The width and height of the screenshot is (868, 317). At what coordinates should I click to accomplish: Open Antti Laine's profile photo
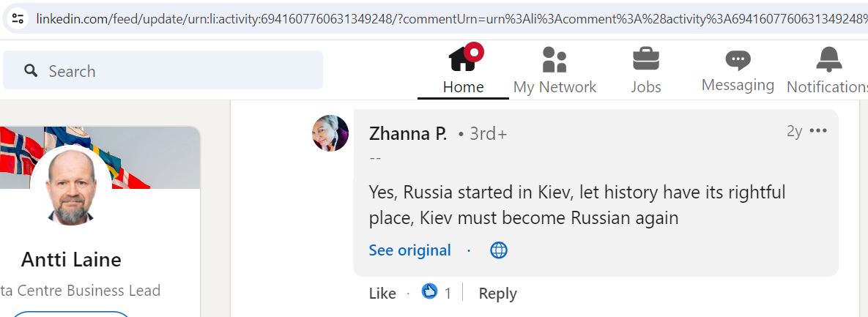click(x=71, y=187)
